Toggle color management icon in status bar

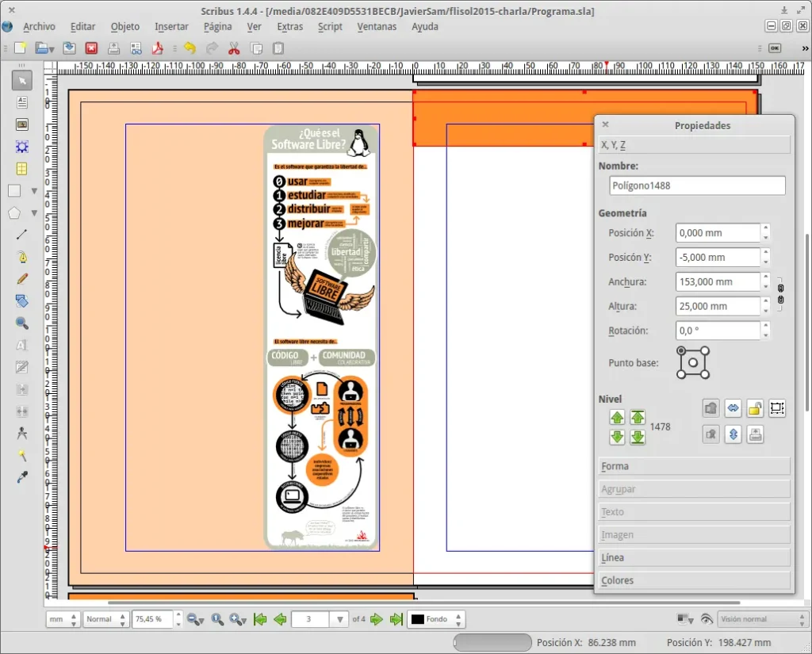pyautogui.click(x=684, y=619)
